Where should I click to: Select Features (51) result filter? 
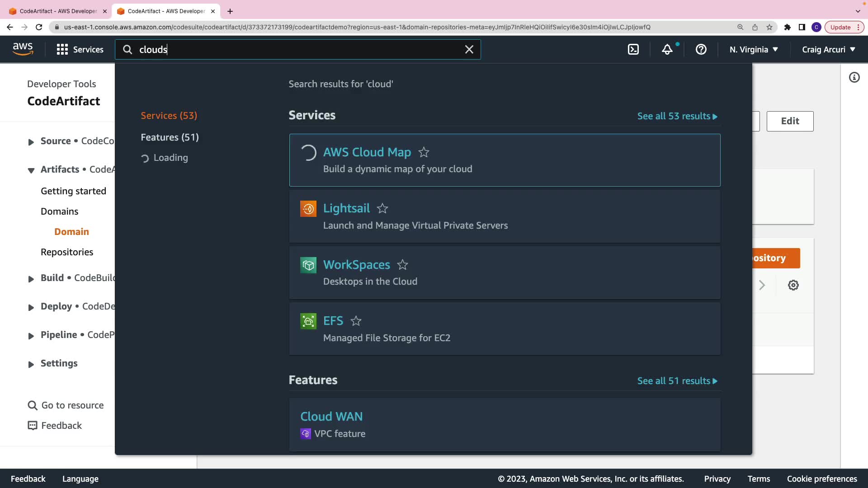(x=170, y=137)
